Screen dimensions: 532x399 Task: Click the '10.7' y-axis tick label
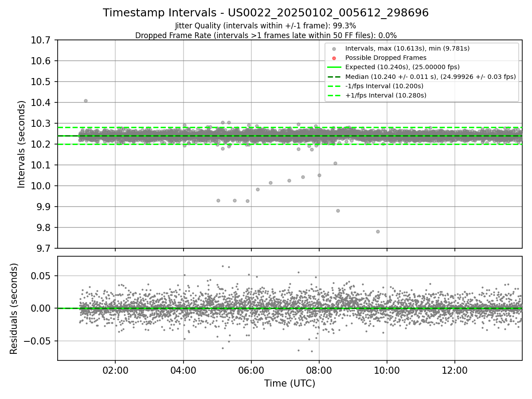[42, 40]
